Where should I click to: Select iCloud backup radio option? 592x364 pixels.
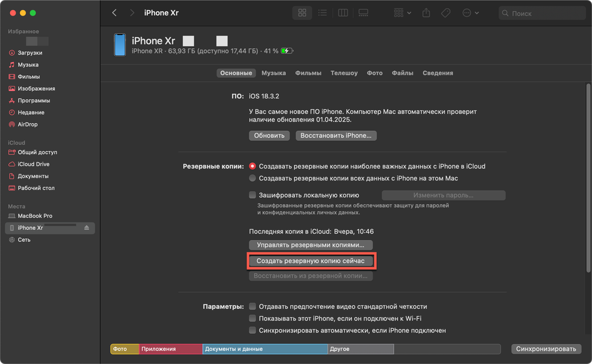253,167
